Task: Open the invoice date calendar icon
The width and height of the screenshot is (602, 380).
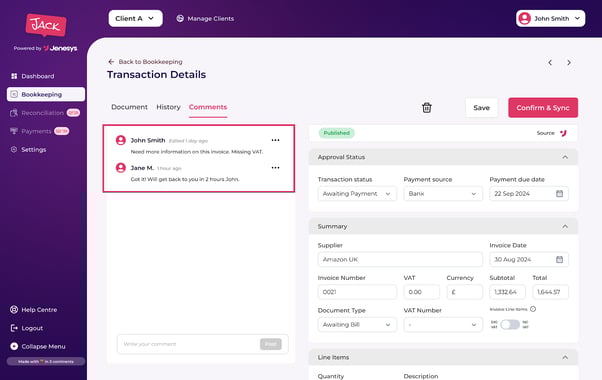Action: point(559,260)
